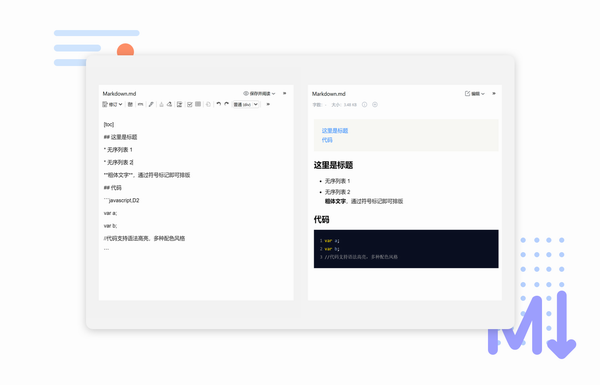Follow the 代码 table of contents link
Screen dimensions: 600x385
[327, 140]
